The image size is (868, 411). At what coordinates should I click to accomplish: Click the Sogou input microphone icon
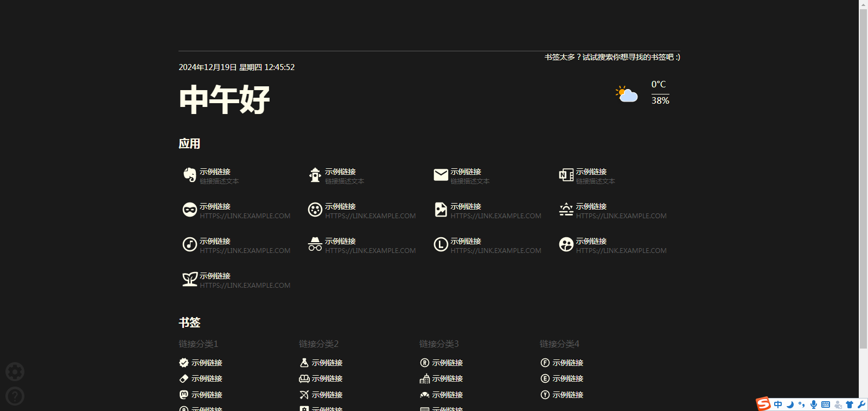click(x=814, y=404)
